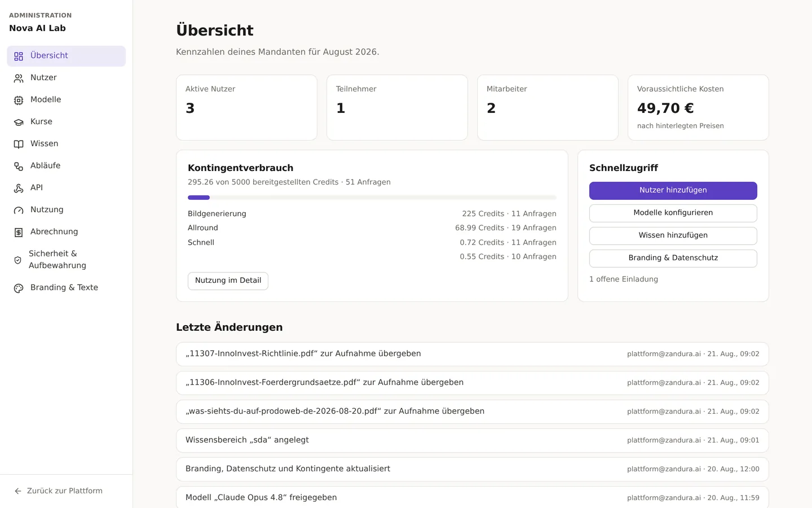Open Branding & Datenschutz quick action
Screen dimensions: 812x508
(673, 259)
